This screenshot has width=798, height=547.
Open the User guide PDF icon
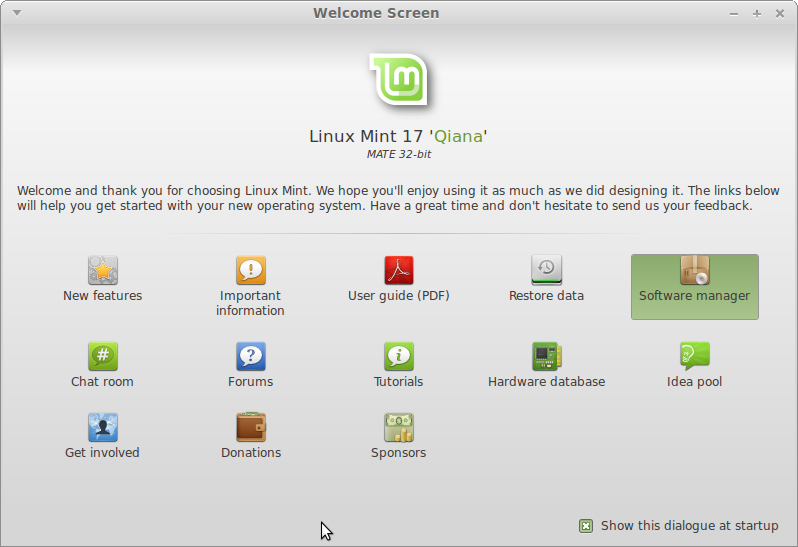398,270
